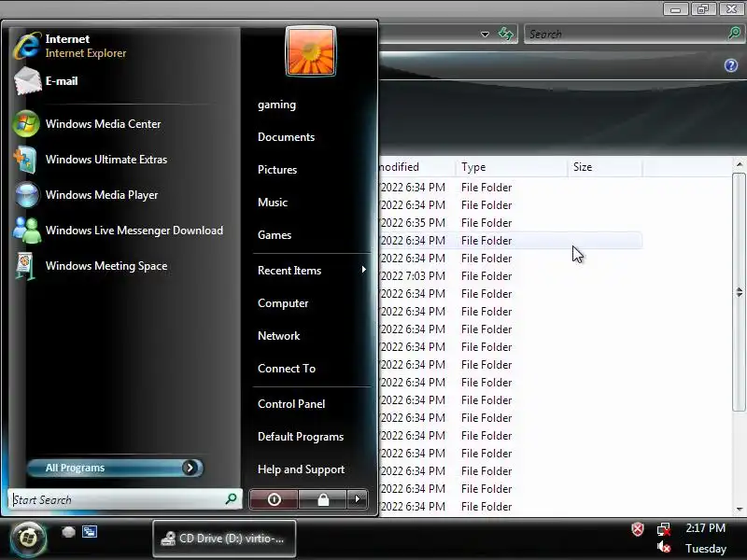The width and height of the screenshot is (747, 560).
Task: Click the Explorer help question mark icon
Action: tap(731, 65)
